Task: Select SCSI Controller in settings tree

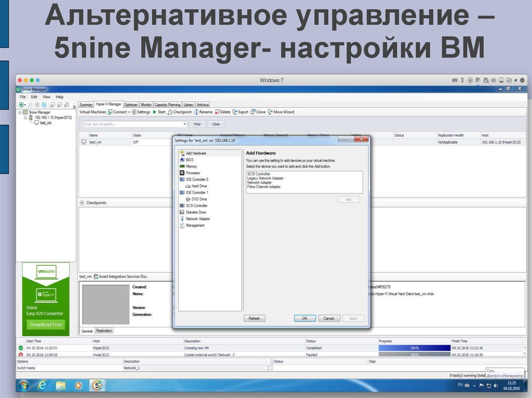Action: 193,206
